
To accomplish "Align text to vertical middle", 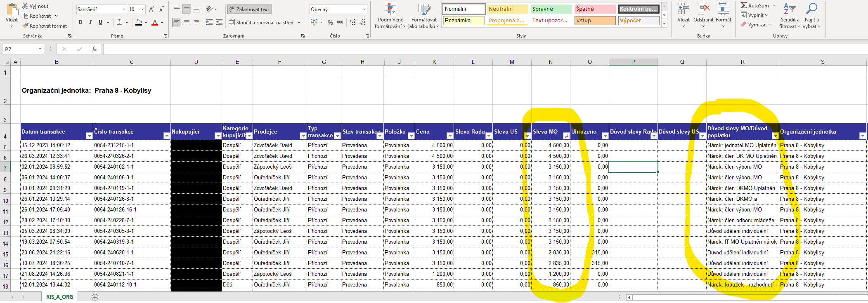I will pos(187,9).
